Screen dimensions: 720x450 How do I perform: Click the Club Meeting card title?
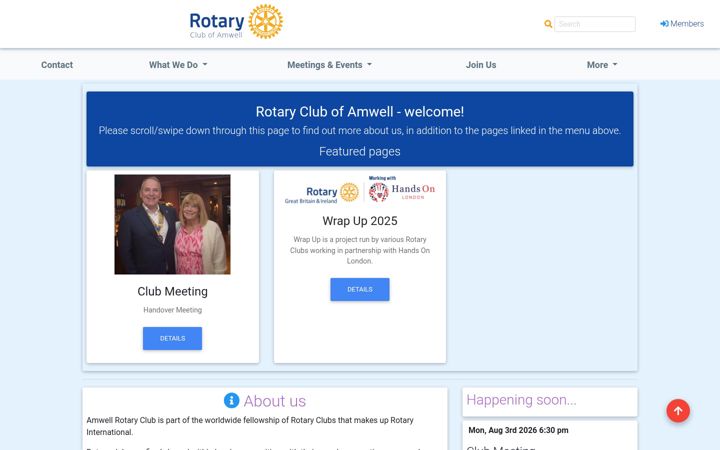(172, 292)
